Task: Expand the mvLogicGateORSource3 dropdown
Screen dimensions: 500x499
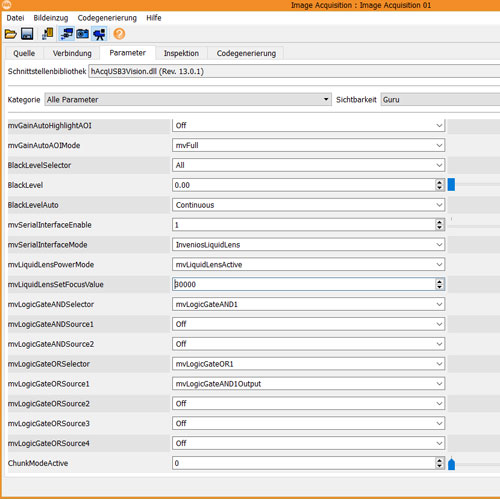Action: [309, 423]
